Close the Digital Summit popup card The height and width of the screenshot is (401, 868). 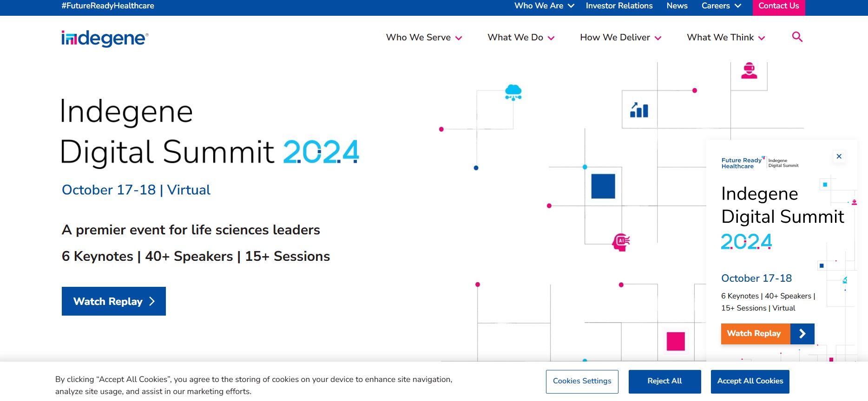pyautogui.click(x=839, y=156)
